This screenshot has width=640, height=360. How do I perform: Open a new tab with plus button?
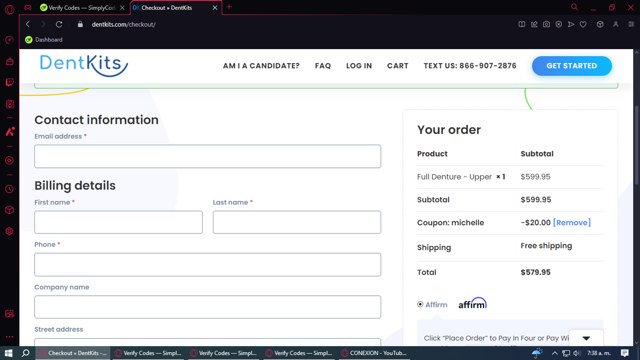[229, 7]
